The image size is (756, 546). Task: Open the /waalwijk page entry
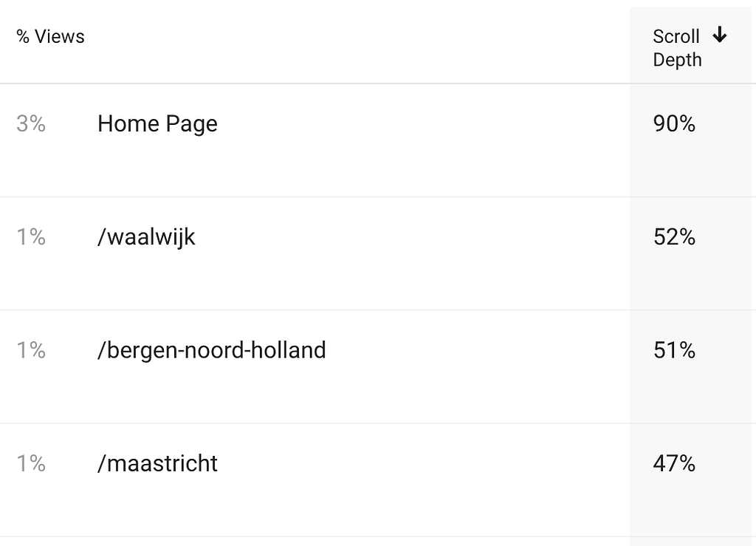pyautogui.click(x=145, y=237)
